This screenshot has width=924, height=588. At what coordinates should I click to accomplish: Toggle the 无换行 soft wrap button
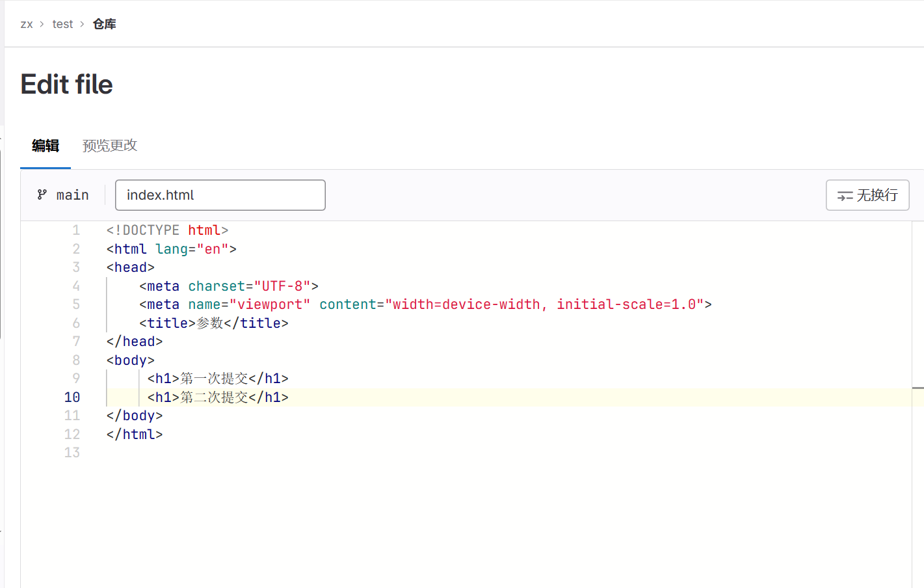click(867, 195)
